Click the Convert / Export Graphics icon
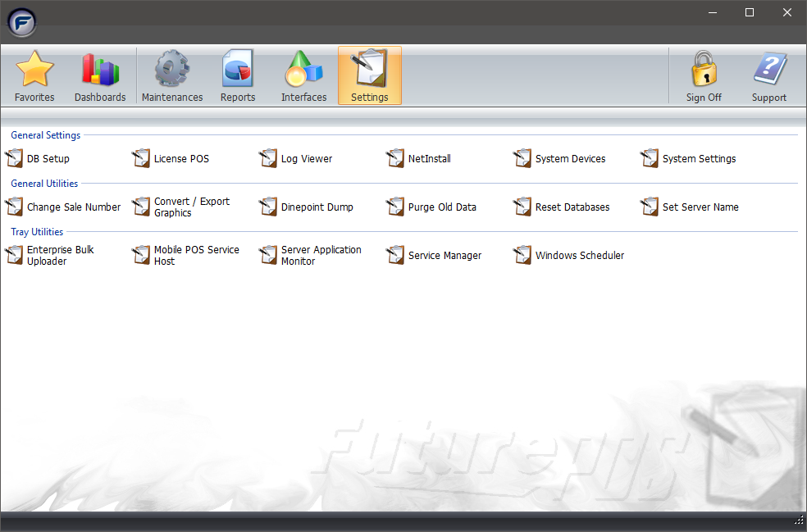Screen dimensions: 807x532 click(141, 207)
